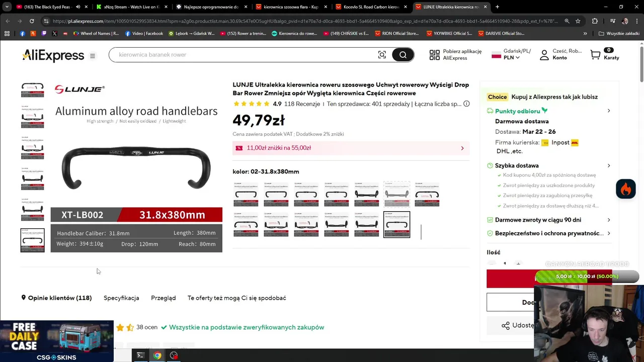Start image search with camera icon
Screen dimensions: 644x362
(382, 55)
